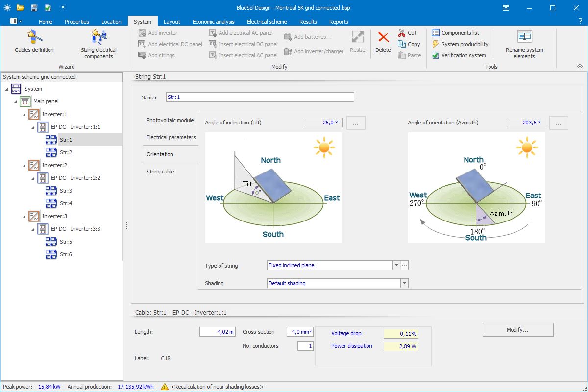
Task: Open the application menu button
Action: (16, 21)
